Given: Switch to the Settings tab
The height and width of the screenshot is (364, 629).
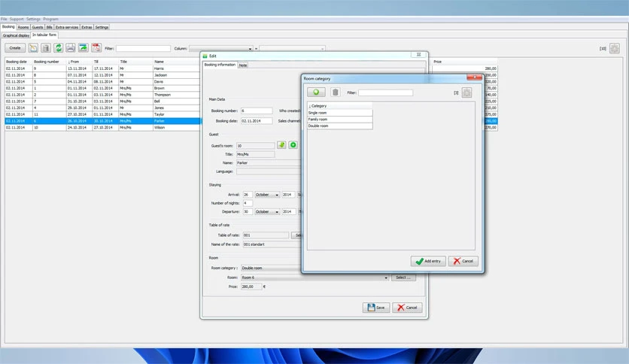Looking at the screenshot, I should pyautogui.click(x=102, y=27).
